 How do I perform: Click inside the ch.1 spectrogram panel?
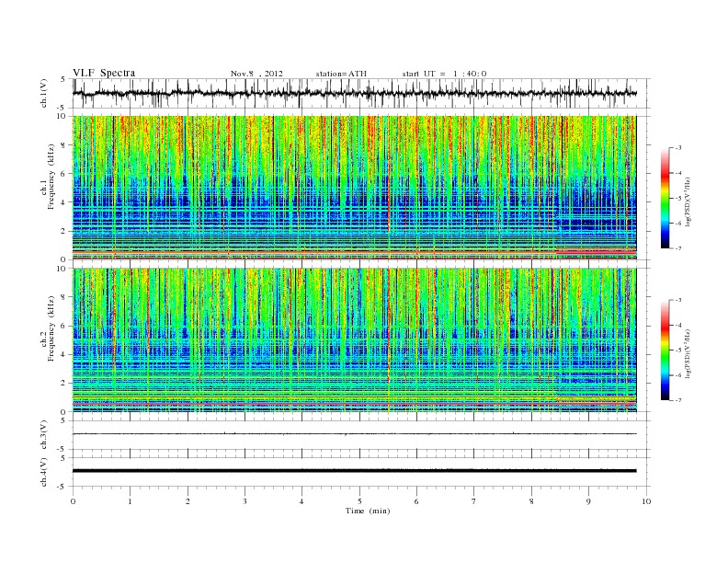[354, 188]
